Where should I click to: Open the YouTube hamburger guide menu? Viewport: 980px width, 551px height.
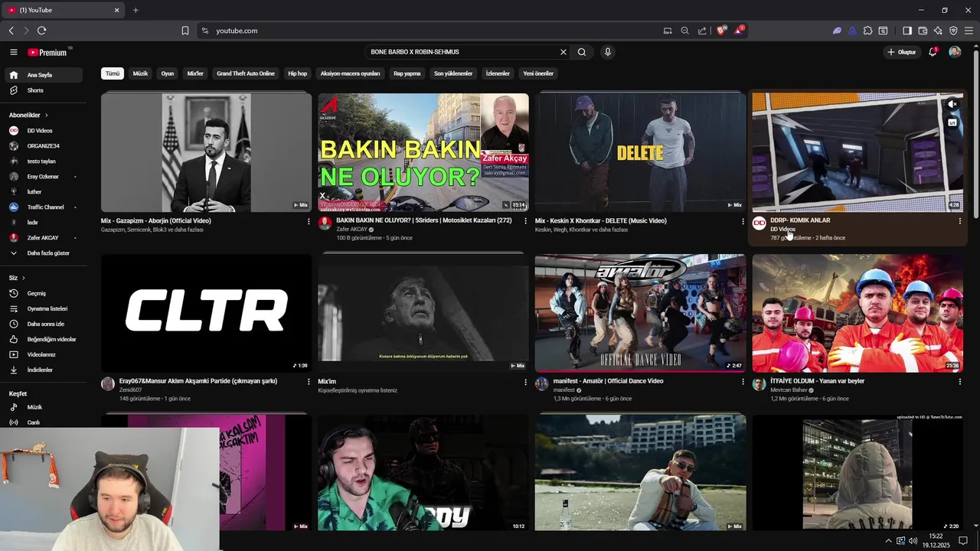pyautogui.click(x=13, y=52)
